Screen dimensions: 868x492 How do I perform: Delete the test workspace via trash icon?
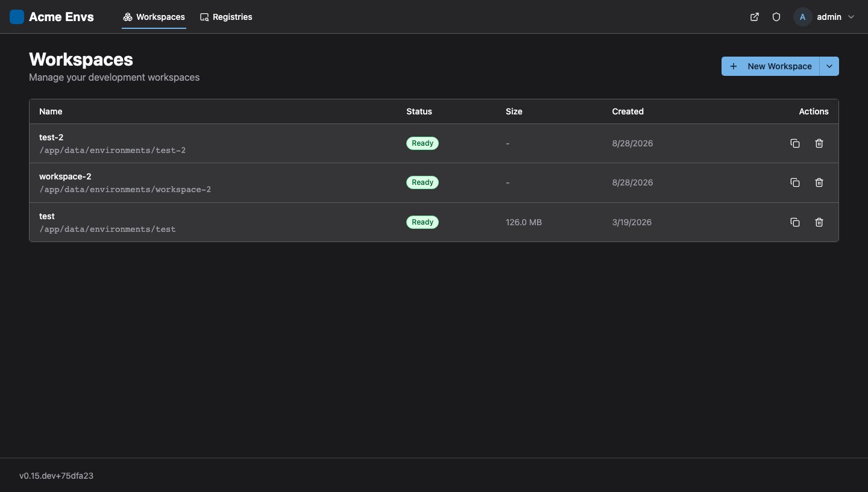[819, 222]
